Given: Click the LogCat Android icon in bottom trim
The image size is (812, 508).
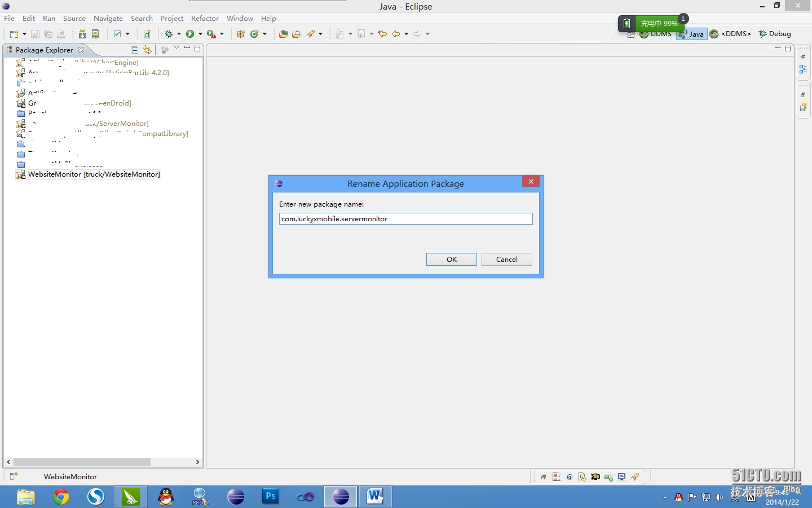Looking at the screenshot, I should coord(595,477).
